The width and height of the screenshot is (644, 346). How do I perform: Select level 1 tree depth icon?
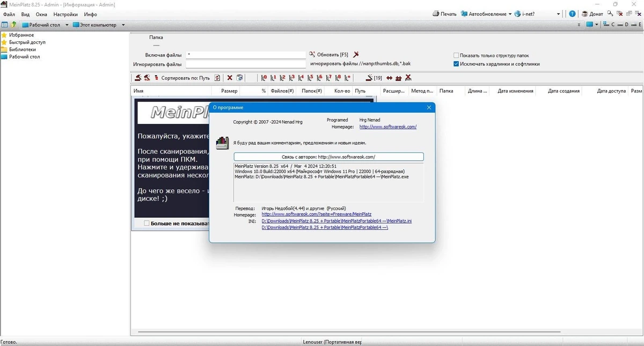[273, 78]
